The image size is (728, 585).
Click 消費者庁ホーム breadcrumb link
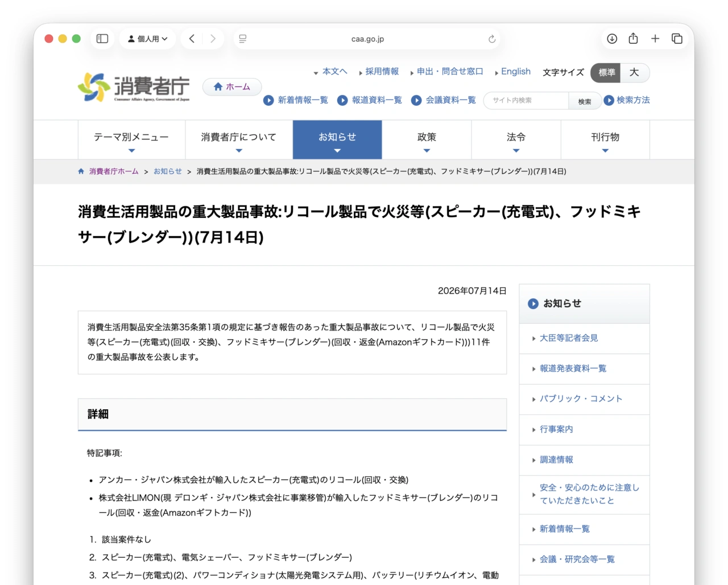tap(113, 171)
